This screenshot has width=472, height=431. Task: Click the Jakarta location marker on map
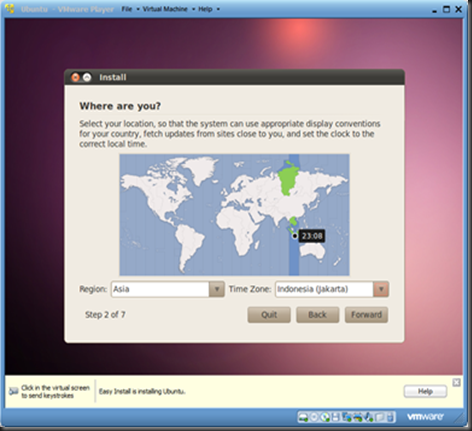pyautogui.click(x=295, y=236)
